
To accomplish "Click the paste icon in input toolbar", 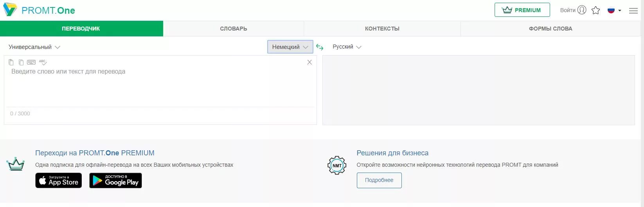I will tap(11, 62).
